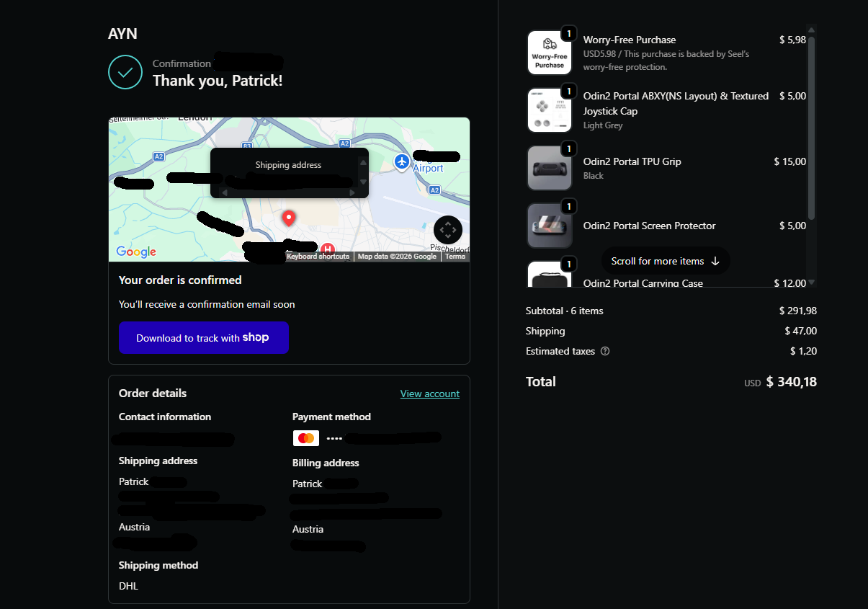868x609 pixels.
Task: Click the '$ 47,00' shipping cost
Action: coord(801,332)
